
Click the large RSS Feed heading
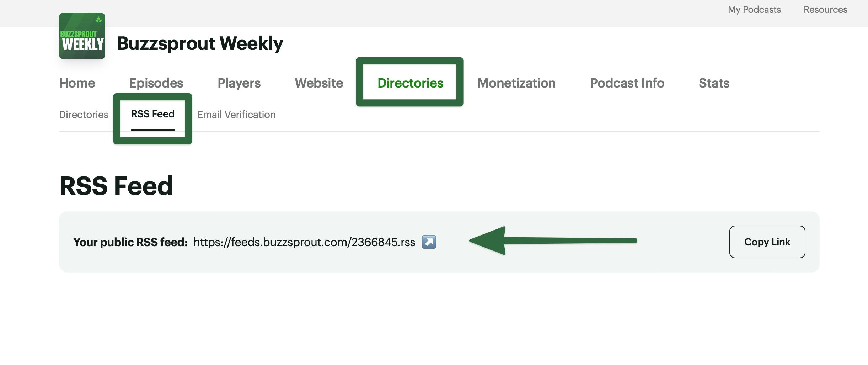point(116,186)
